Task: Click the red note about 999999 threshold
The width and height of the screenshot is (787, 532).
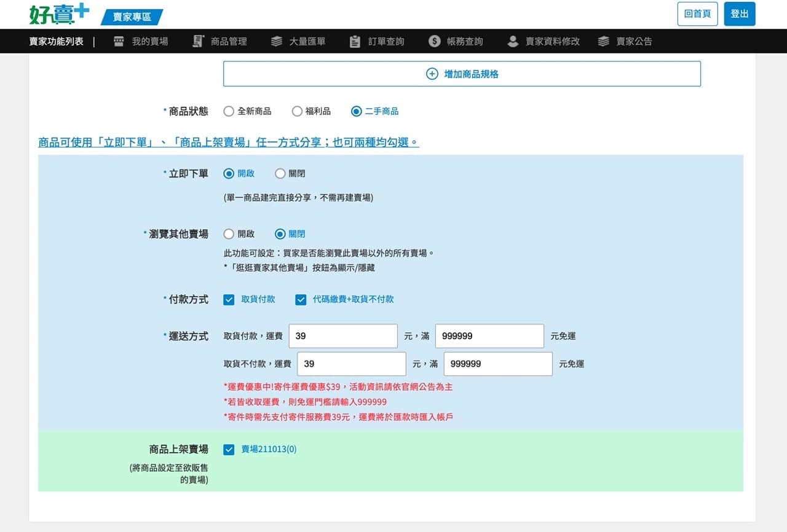Action: pyautogui.click(x=305, y=402)
